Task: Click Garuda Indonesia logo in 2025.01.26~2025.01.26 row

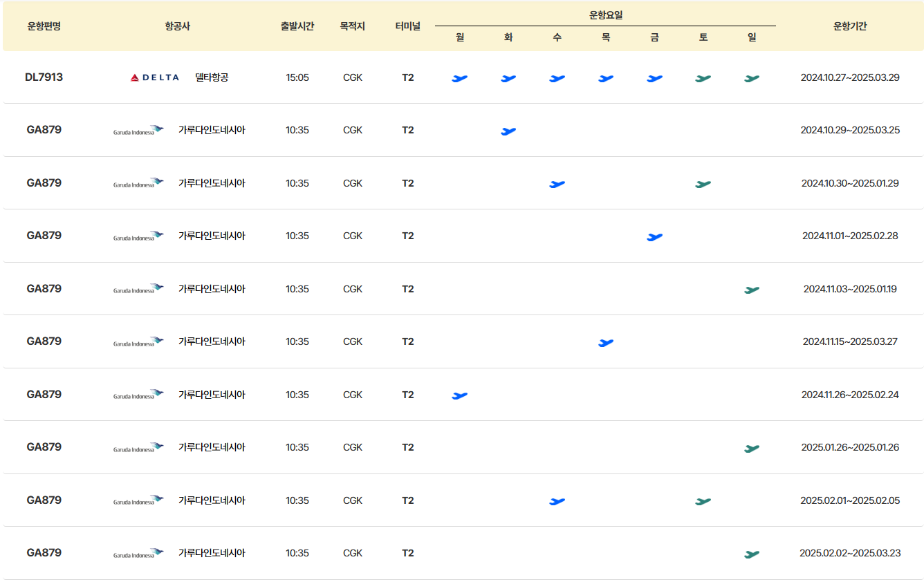Action: tap(138, 447)
